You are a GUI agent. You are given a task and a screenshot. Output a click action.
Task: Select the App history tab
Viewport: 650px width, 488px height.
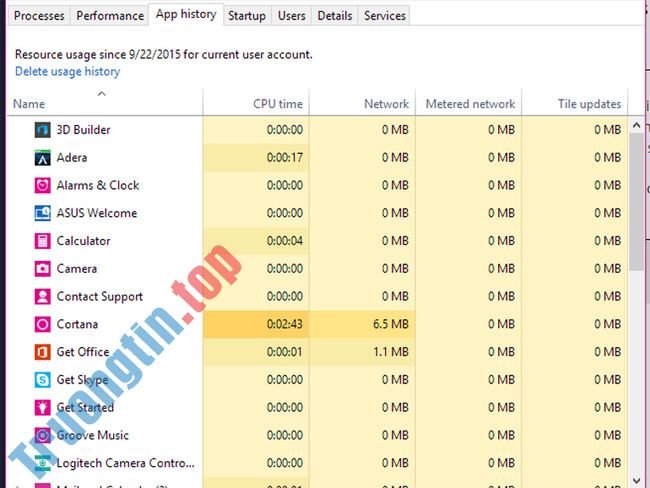point(186,14)
